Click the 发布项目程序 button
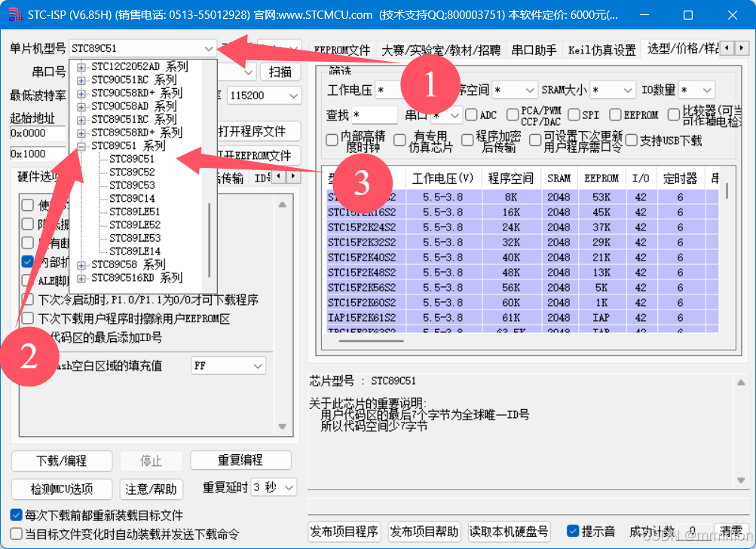The height and width of the screenshot is (549, 756). (x=344, y=532)
